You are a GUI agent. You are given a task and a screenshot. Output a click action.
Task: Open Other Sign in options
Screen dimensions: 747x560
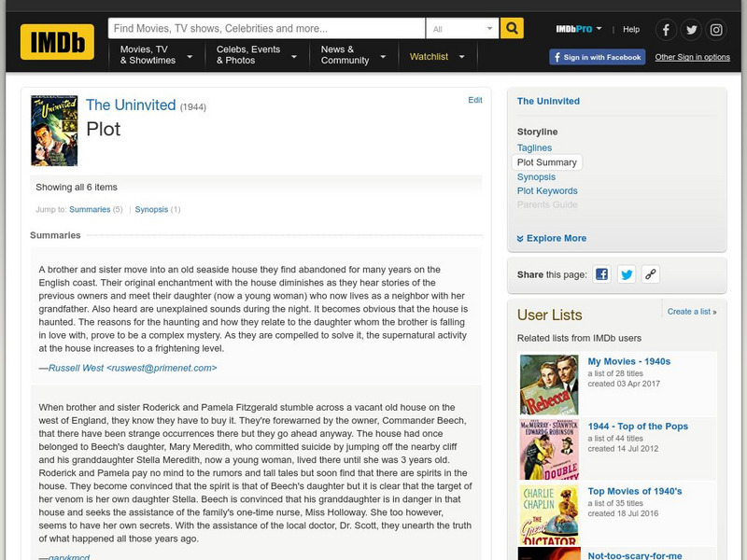pyautogui.click(x=692, y=57)
